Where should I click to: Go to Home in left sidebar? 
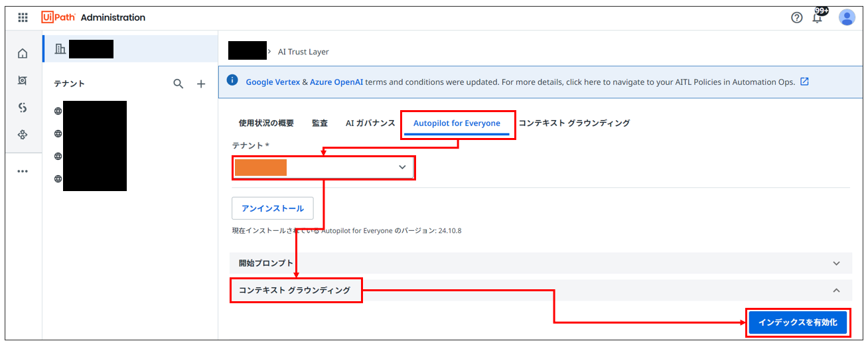[23, 53]
